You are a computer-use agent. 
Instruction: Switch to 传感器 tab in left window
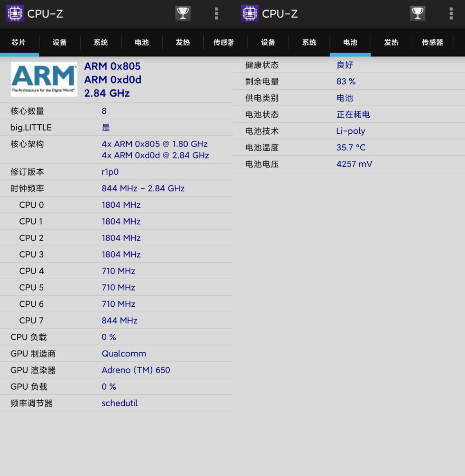pyautogui.click(x=224, y=42)
